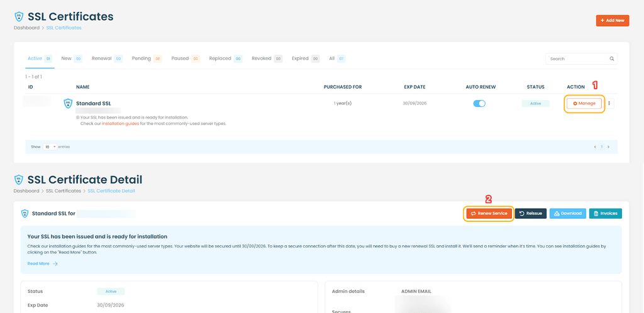Click the SSL Certificate Detail shield icon
This screenshot has height=313, width=644.
pos(19,179)
